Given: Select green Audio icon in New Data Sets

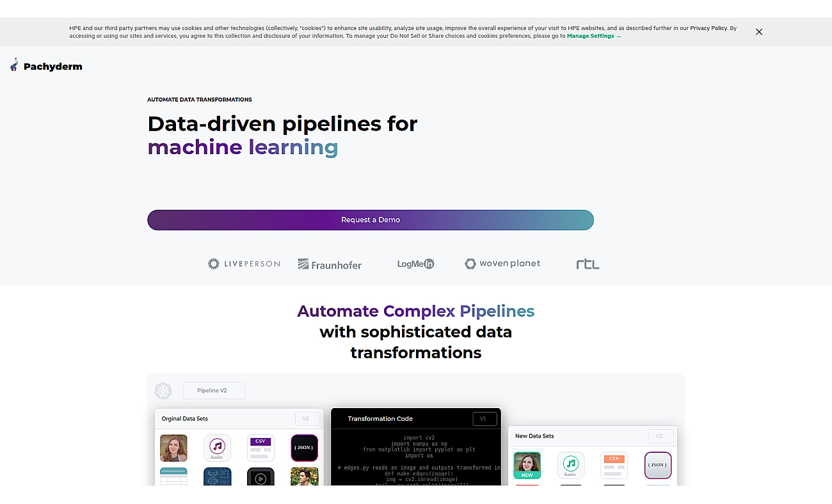Looking at the screenshot, I should pyautogui.click(x=570, y=466).
